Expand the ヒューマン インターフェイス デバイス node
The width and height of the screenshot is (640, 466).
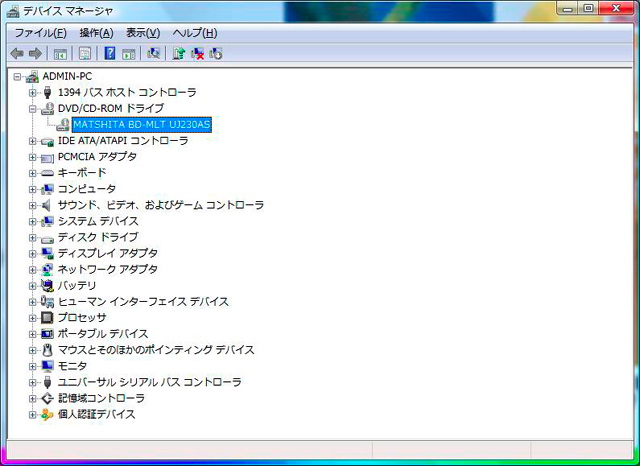[32, 302]
